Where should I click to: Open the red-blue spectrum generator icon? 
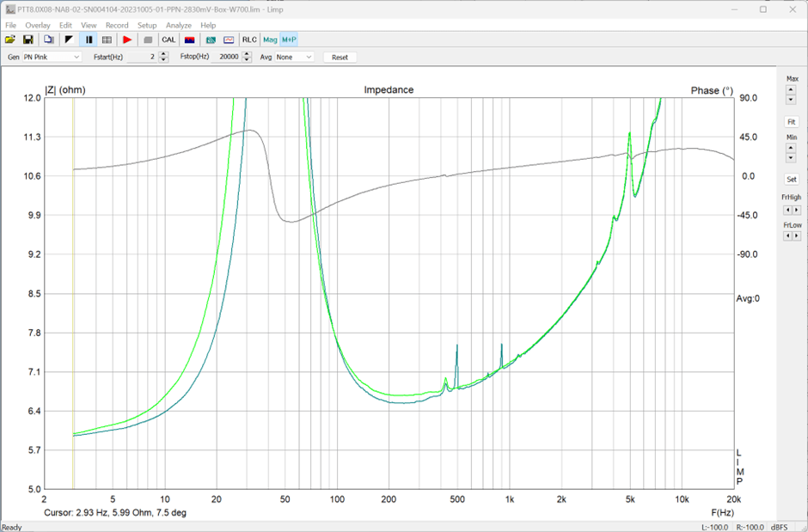point(189,40)
